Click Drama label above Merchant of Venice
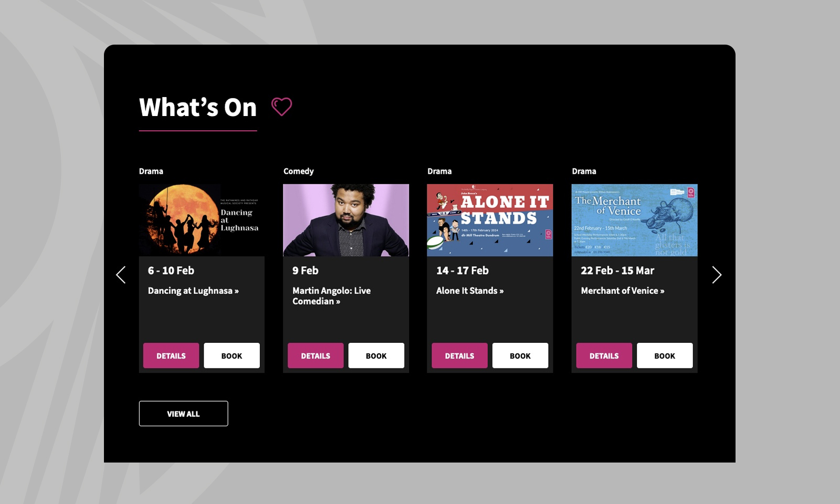 pyautogui.click(x=584, y=171)
